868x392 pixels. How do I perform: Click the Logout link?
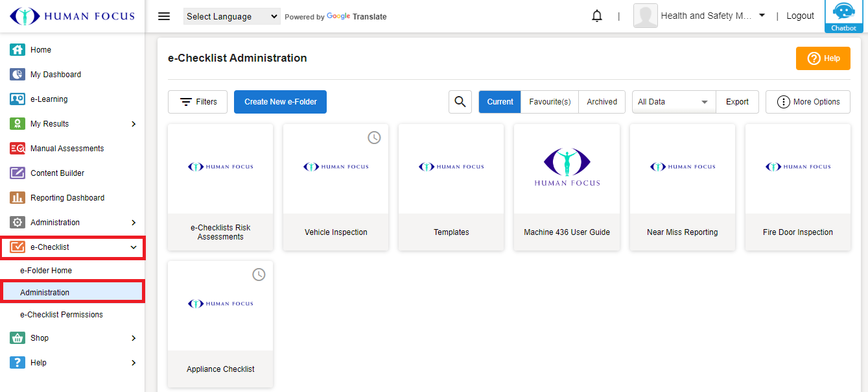tap(800, 16)
